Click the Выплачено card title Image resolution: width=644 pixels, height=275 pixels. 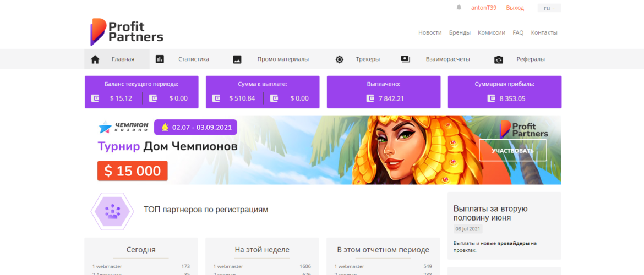383,84
